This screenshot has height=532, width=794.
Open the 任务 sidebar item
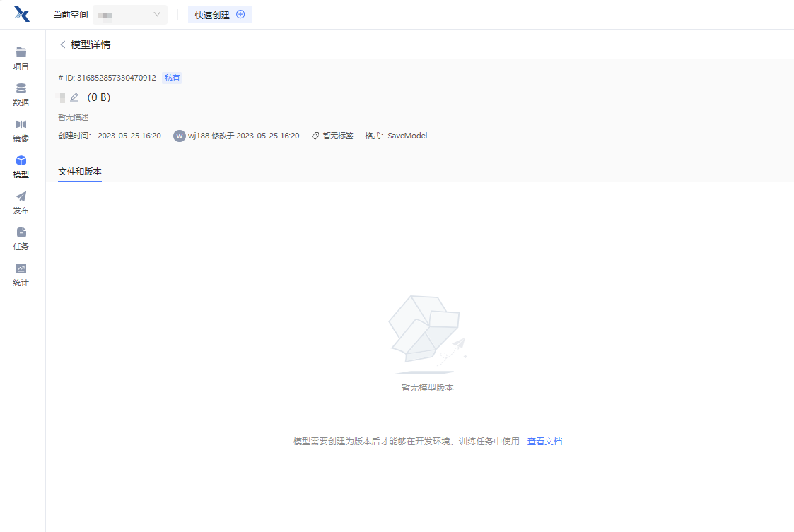click(x=21, y=239)
